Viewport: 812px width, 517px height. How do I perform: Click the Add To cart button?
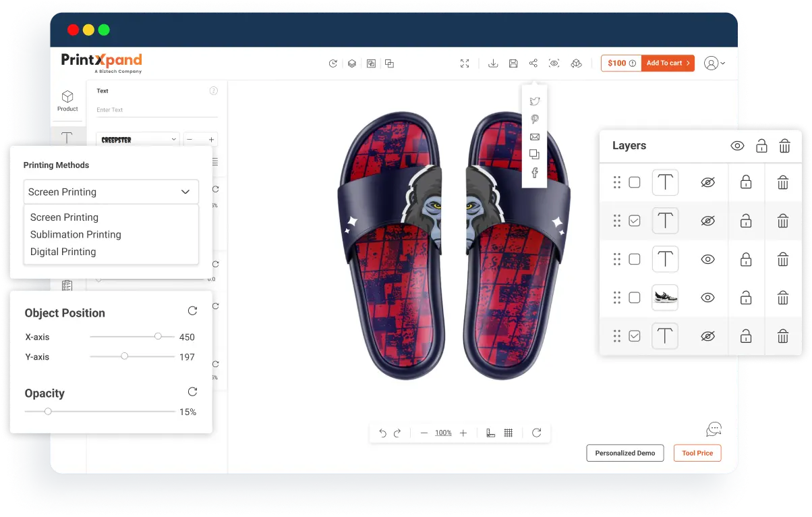[668, 63]
